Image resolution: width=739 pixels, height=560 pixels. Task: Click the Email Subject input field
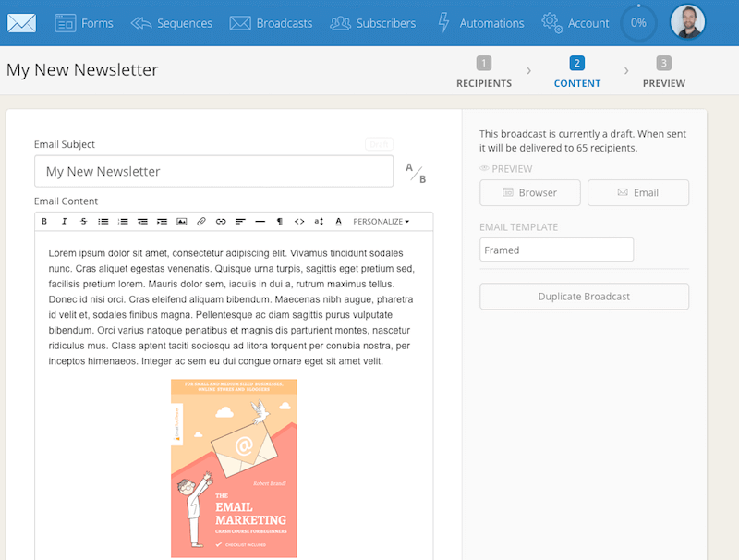tap(213, 171)
